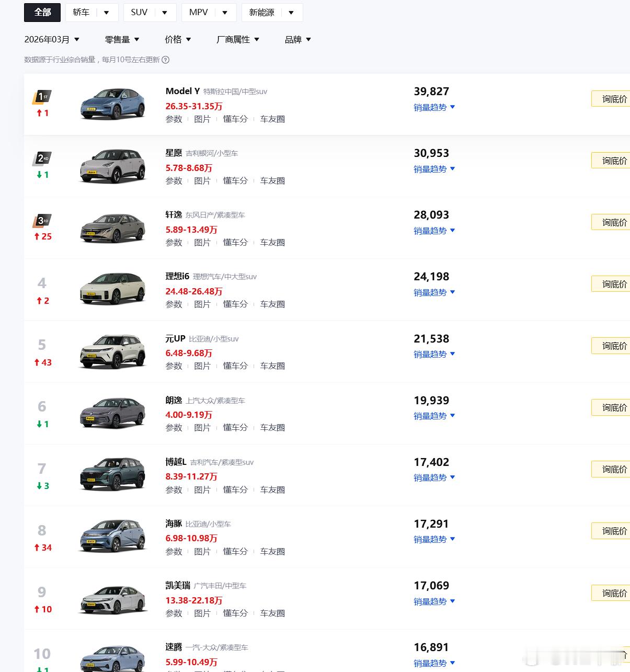Open the 新能源 dropdown menu

(x=291, y=12)
